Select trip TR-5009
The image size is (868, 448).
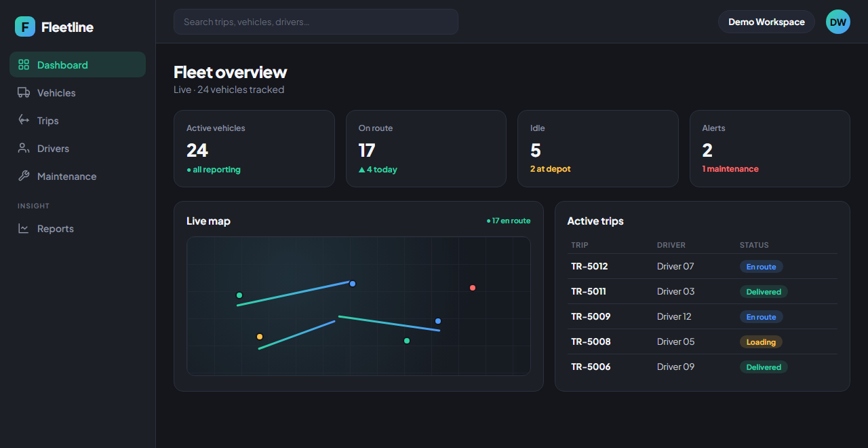[591, 316]
